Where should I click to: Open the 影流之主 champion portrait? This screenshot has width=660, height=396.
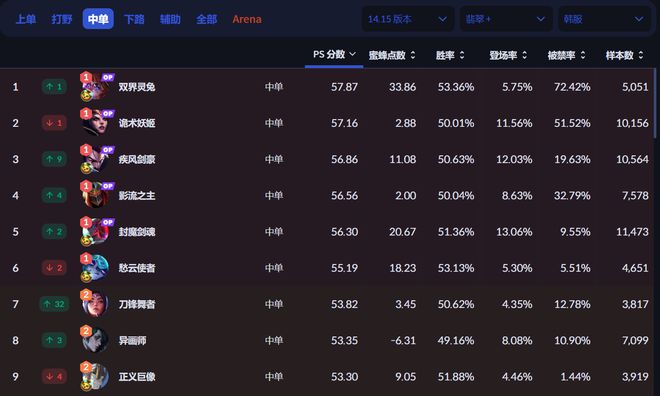[96, 196]
